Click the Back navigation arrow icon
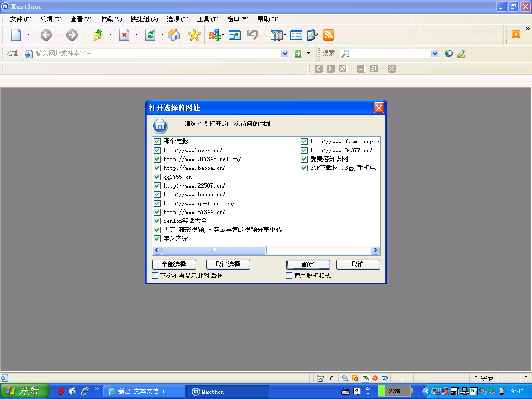The height and width of the screenshot is (399, 532). (x=46, y=35)
